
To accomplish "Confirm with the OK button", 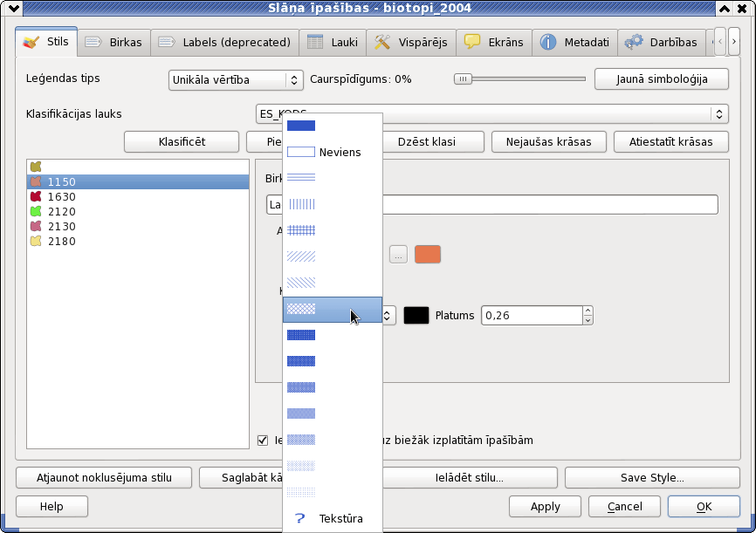I will click(704, 507).
